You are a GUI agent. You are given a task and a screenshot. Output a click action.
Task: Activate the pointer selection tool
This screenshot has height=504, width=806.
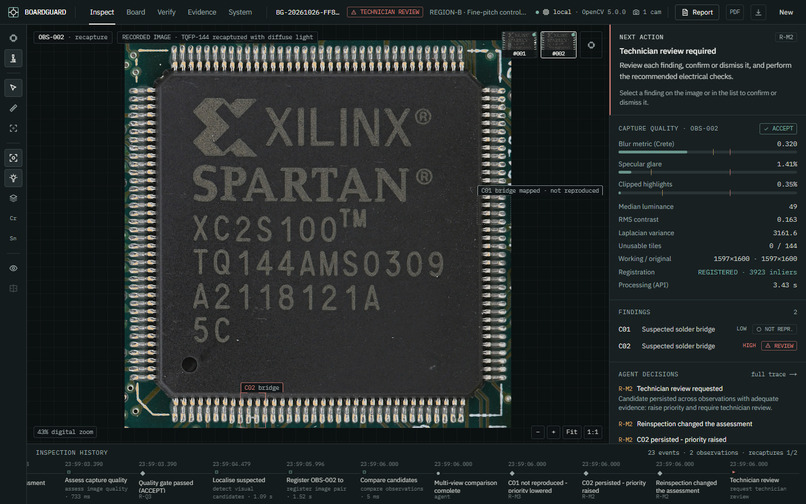click(13, 88)
